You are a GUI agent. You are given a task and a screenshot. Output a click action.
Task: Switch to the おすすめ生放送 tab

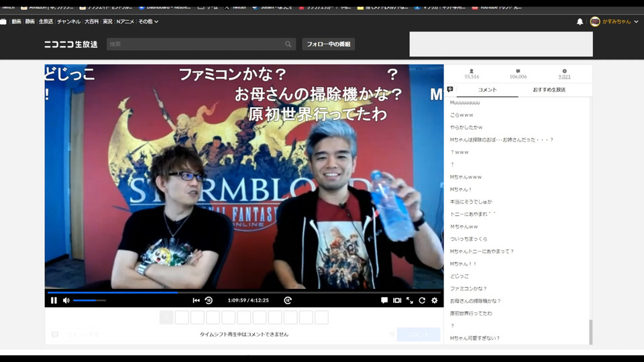[549, 89]
